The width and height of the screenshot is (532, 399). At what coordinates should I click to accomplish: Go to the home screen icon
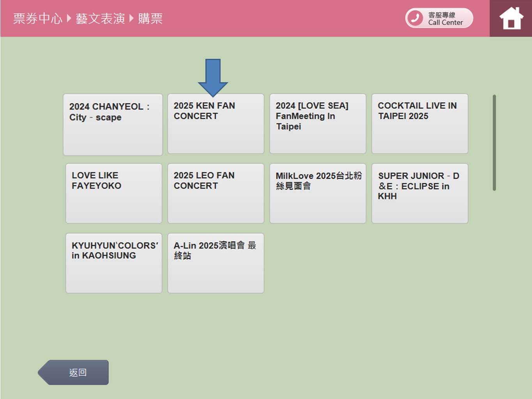click(x=511, y=18)
